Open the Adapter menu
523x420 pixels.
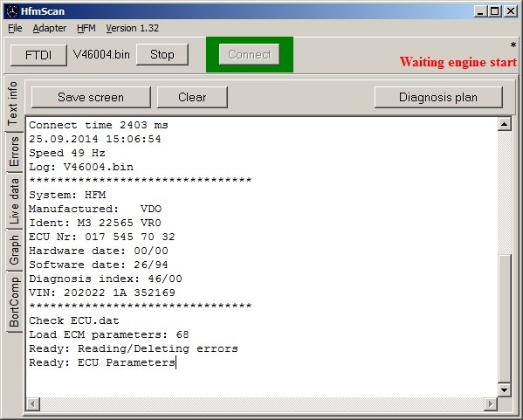[50, 28]
